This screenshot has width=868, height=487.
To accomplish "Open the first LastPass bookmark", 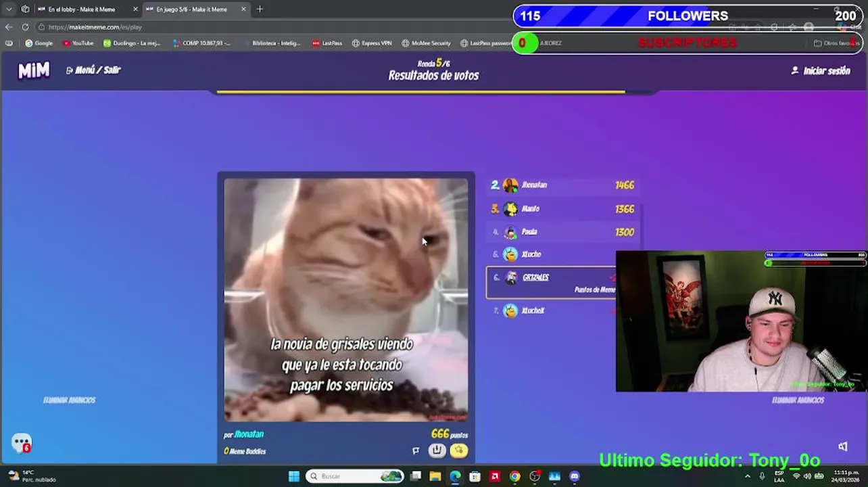I will coord(327,43).
